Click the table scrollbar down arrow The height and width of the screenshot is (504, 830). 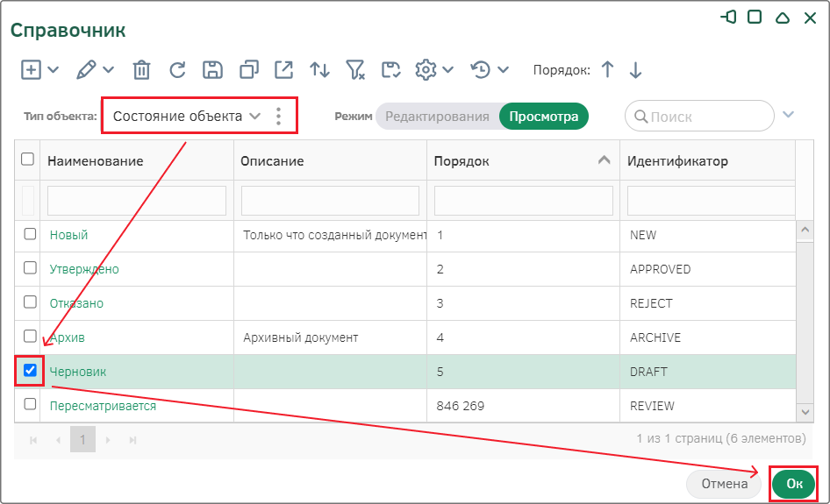coord(805,412)
